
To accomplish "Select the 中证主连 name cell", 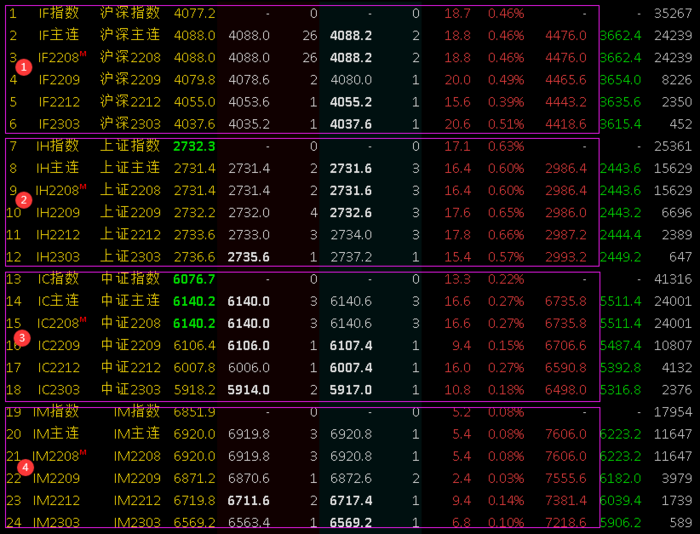I will pos(130,300).
